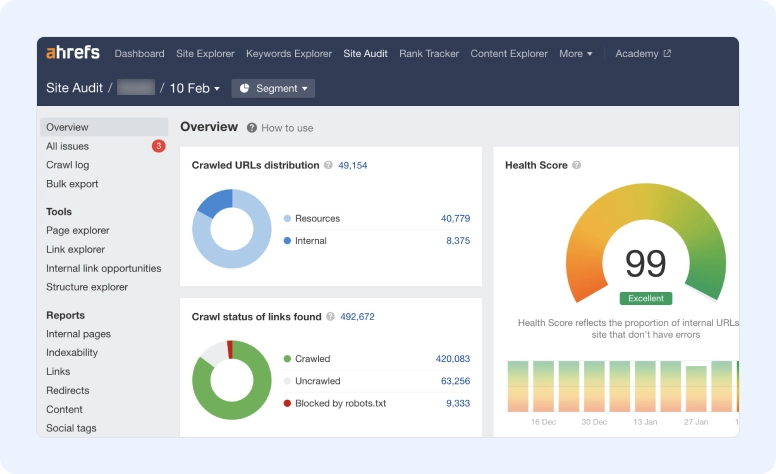Open the Indexability report

[72, 352]
